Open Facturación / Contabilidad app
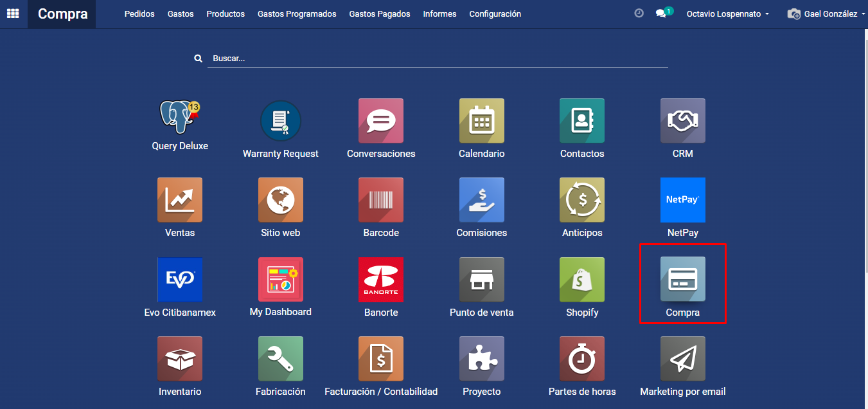This screenshot has height=409, width=868. [381, 359]
